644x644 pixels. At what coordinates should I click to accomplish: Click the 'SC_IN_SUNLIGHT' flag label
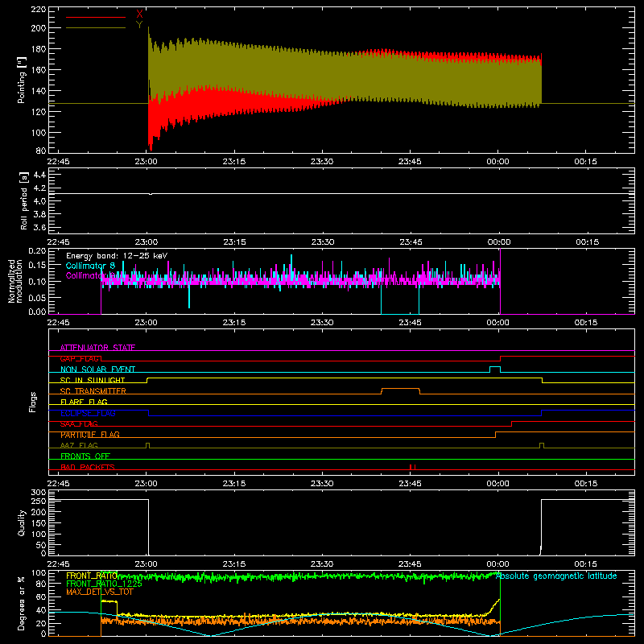[x=93, y=380]
